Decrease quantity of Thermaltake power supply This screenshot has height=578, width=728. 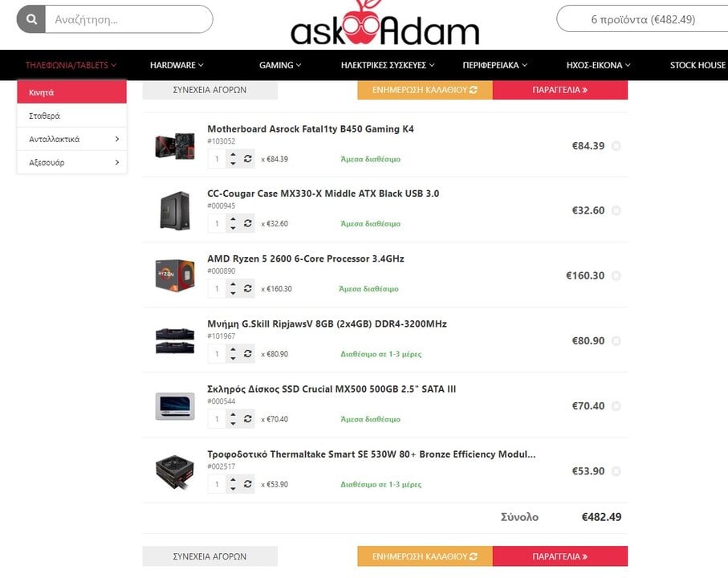click(x=233, y=488)
